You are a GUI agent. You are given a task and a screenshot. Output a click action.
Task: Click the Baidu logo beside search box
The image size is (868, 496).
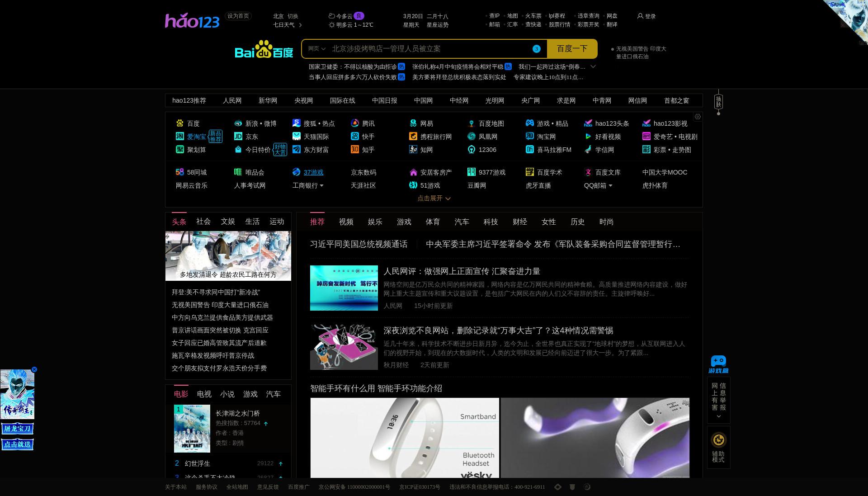[x=264, y=49]
